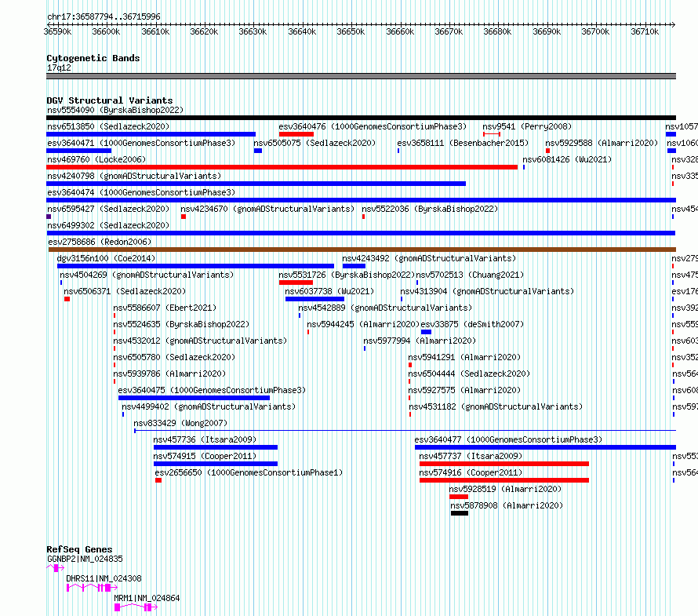Click nsv5929588 (Almarri2020) variant label
Screen dimensions: 698x616
[x=602, y=143]
